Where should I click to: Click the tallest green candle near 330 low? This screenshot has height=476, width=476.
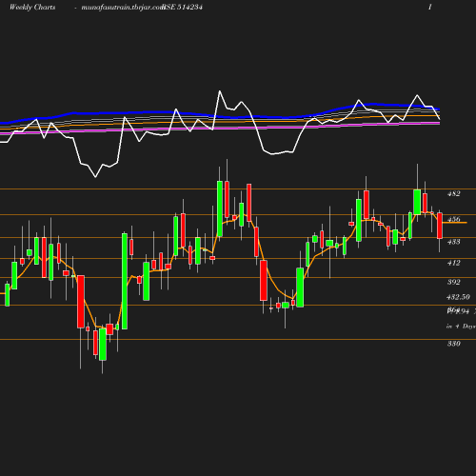(x=125, y=282)
